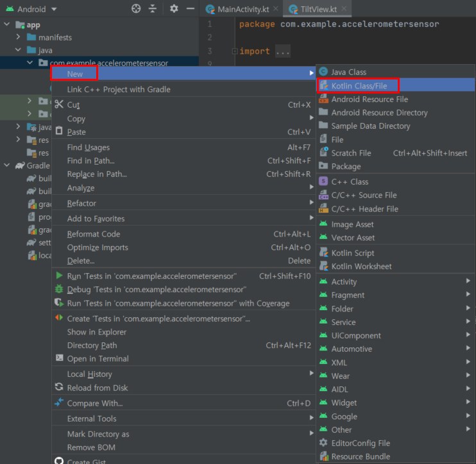Choose Link C++ Project with Gradle
Viewport: 476px width, 464px height.
183,90
